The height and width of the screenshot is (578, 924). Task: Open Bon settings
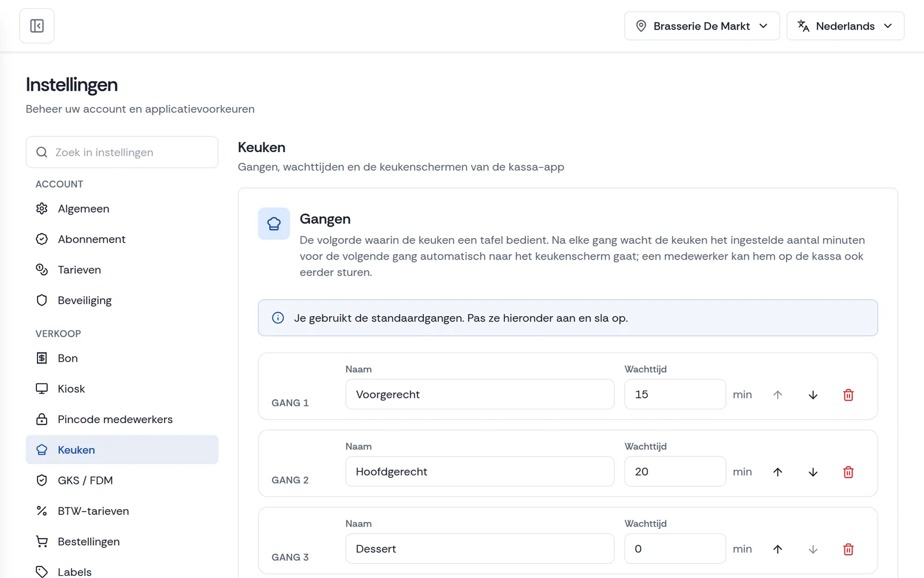click(x=122, y=358)
